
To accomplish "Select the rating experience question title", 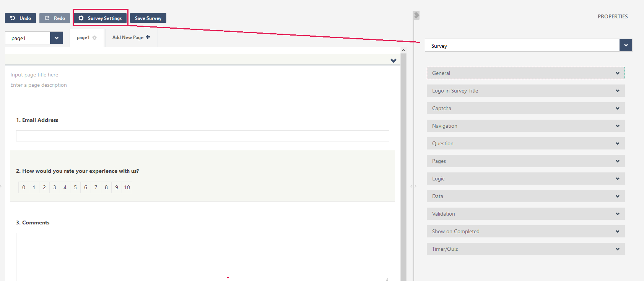I will [78, 171].
